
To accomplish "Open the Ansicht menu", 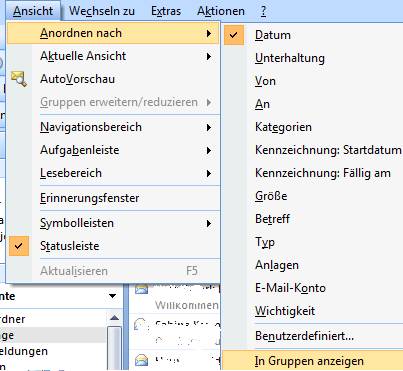I will pyautogui.click(x=33, y=11).
